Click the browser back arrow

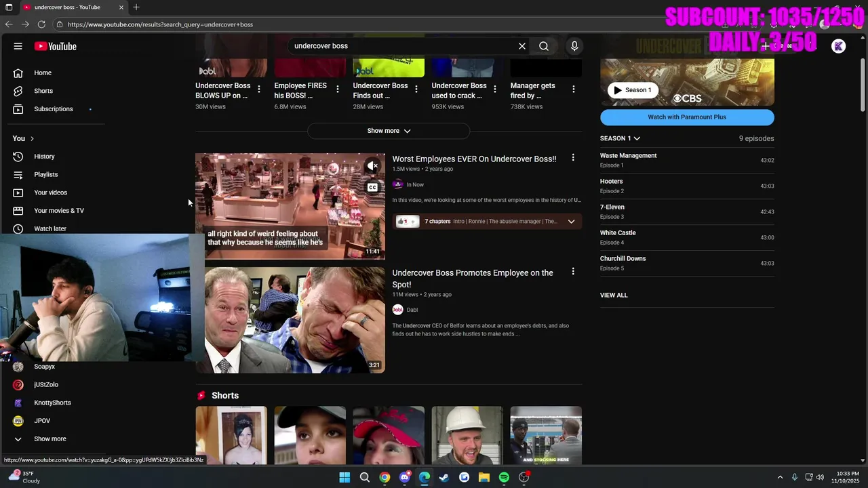[x=9, y=24]
